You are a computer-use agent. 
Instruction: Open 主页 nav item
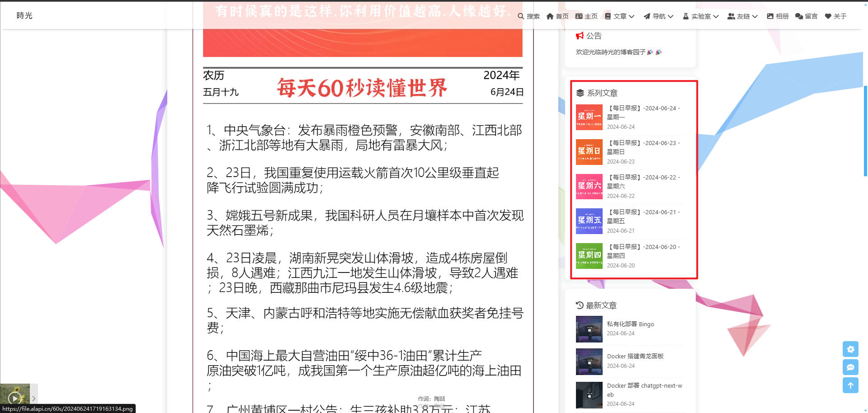point(586,16)
